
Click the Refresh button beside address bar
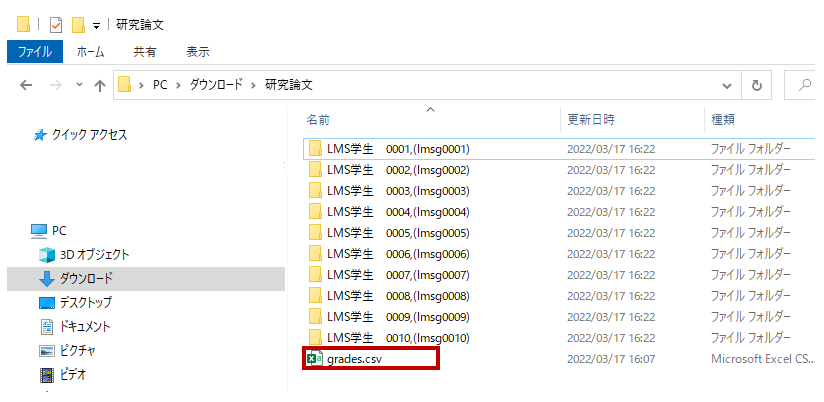pos(756,85)
